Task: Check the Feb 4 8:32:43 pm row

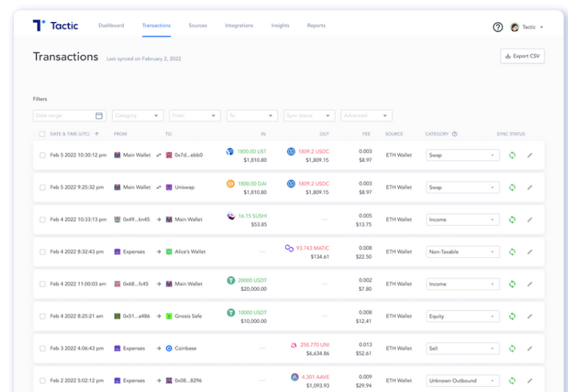Action: click(43, 252)
